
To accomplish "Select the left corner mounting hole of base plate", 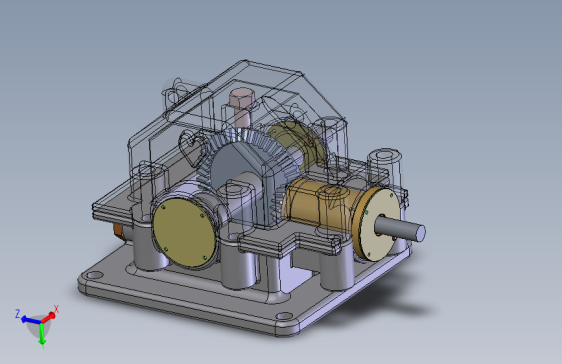I will [x=95, y=275].
